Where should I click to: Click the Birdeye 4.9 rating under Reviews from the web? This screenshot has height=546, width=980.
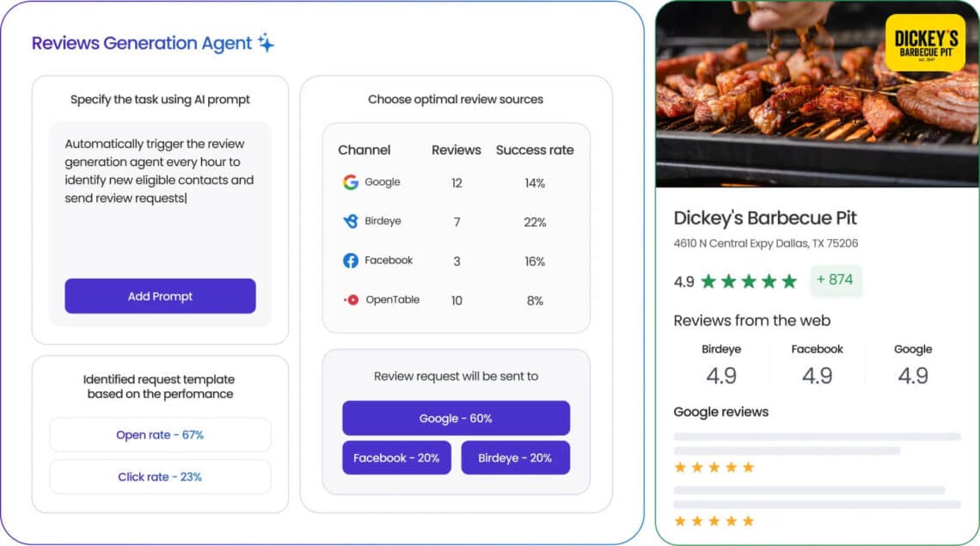point(722,376)
